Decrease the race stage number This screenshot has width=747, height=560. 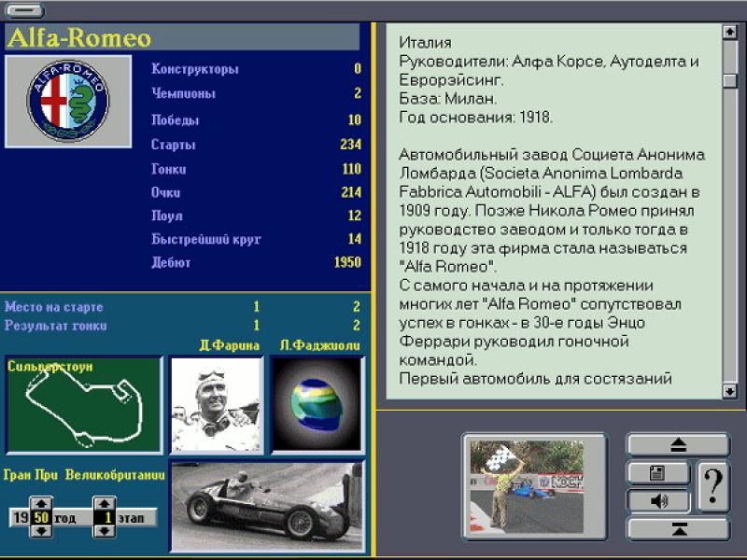point(105,530)
